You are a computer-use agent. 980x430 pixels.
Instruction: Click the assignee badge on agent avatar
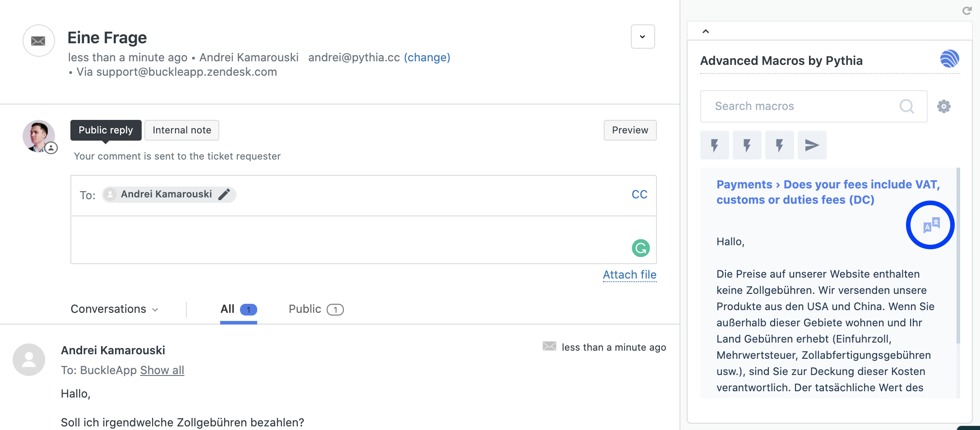pos(51,148)
